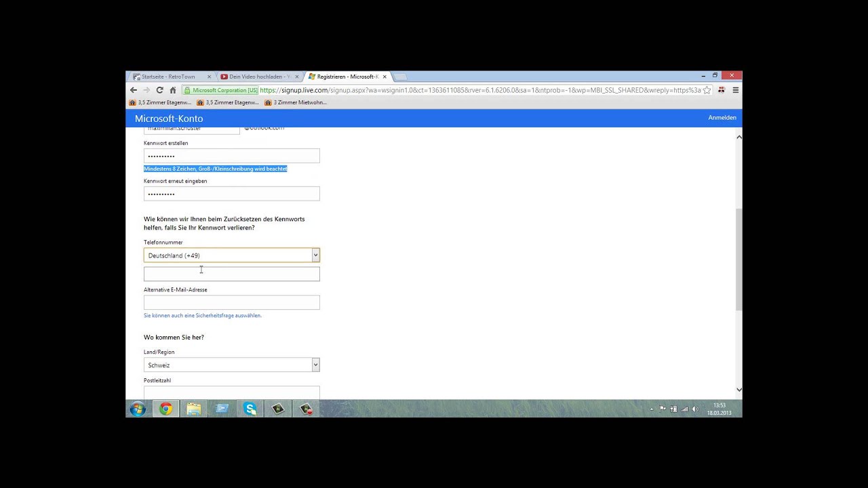Click the taskbar clock showing 13:53
Image resolution: width=868 pixels, height=488 pixels.
point(719,409)
